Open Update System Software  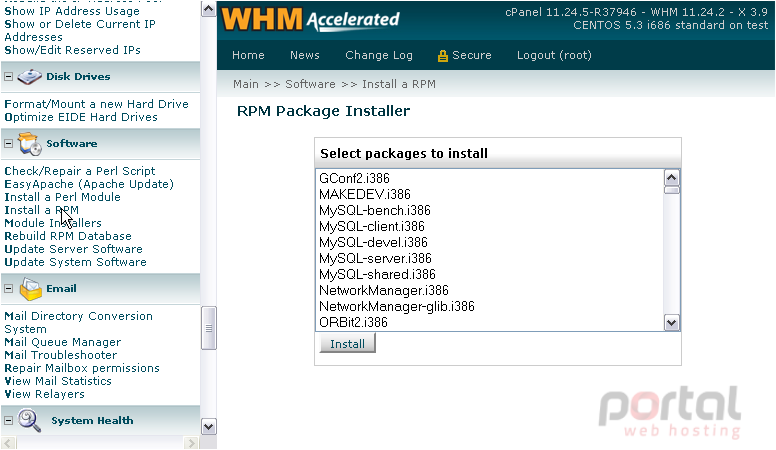pyautogui.click(x=75, y=262)
